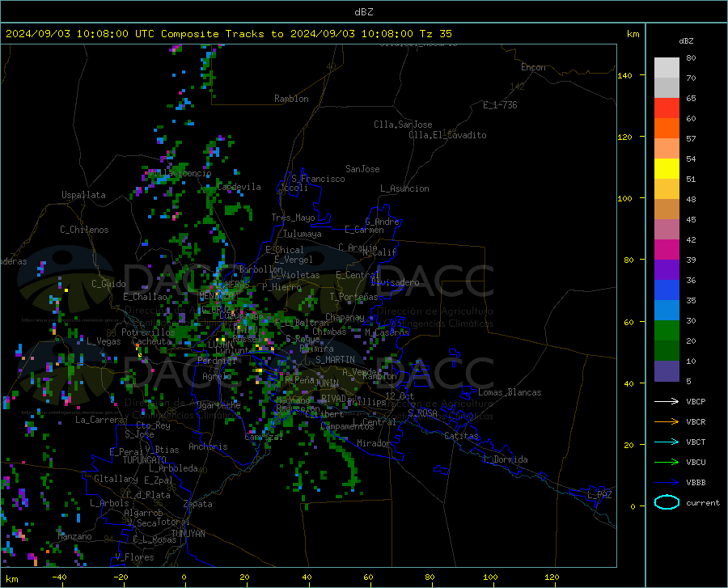Click the V_Flores map label

point(134,557)
